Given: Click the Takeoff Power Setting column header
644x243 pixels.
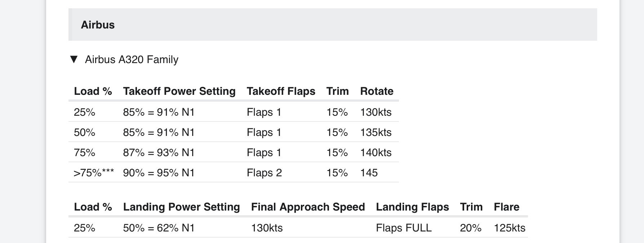Looking at the screenshot, I should pos(179,91).
